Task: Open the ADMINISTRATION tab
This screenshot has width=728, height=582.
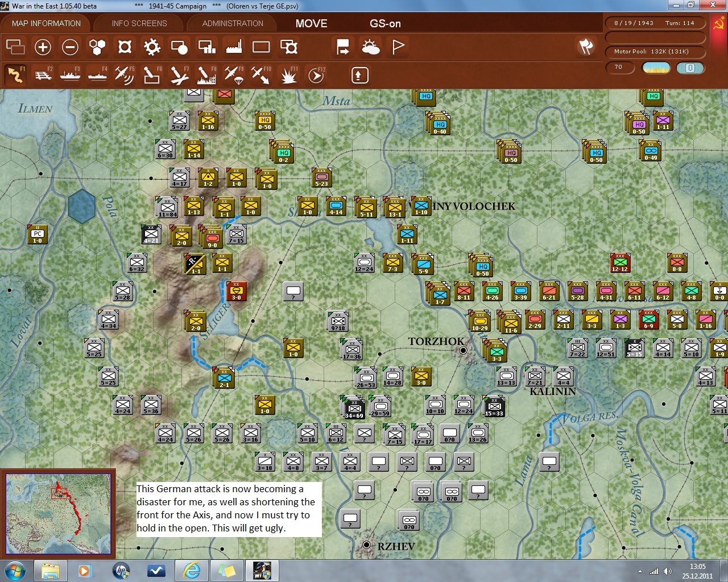Action: coord(233,23)
